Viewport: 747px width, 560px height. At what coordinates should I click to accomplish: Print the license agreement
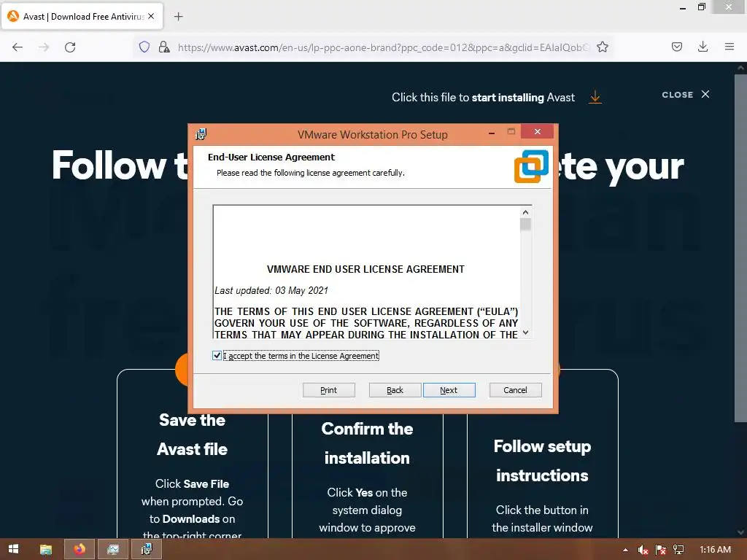[x=329, y=390]
